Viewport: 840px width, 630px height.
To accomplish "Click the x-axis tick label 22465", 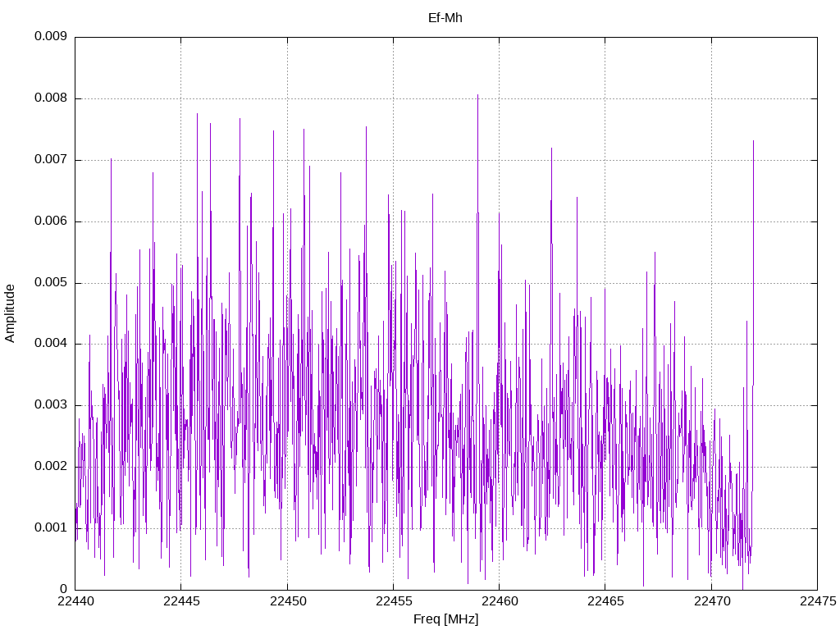I will coord(606,601).
